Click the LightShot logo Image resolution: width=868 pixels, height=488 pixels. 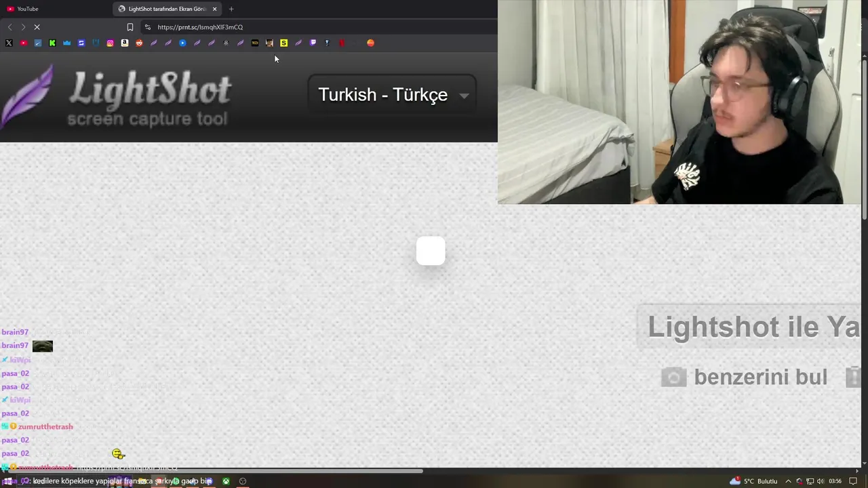(117, 98)
